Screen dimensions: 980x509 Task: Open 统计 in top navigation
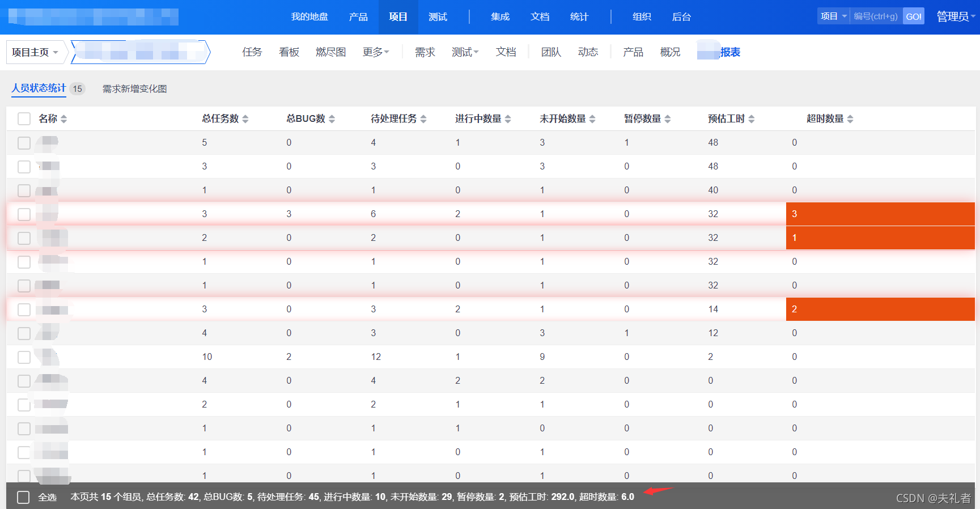coord(579,17)
